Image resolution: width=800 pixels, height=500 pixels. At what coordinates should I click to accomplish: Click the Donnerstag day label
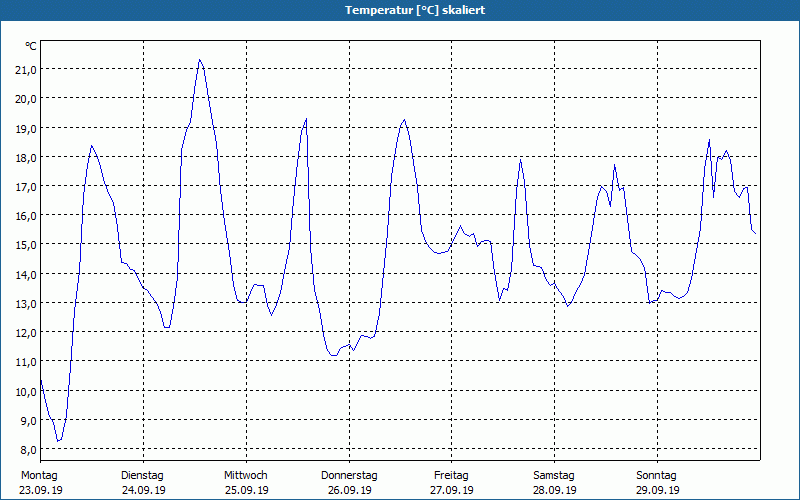pyautogui.click(x=349, y=476)
